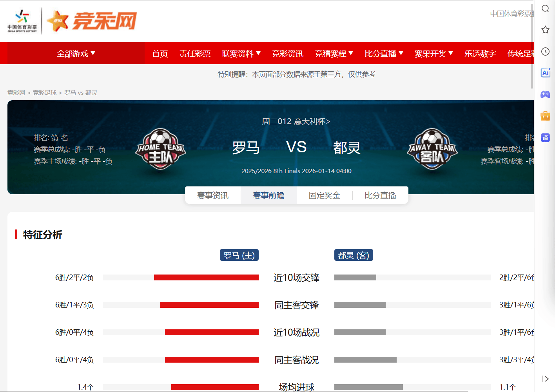Open history clock icon in sidebar

click(x=545, y=51)
